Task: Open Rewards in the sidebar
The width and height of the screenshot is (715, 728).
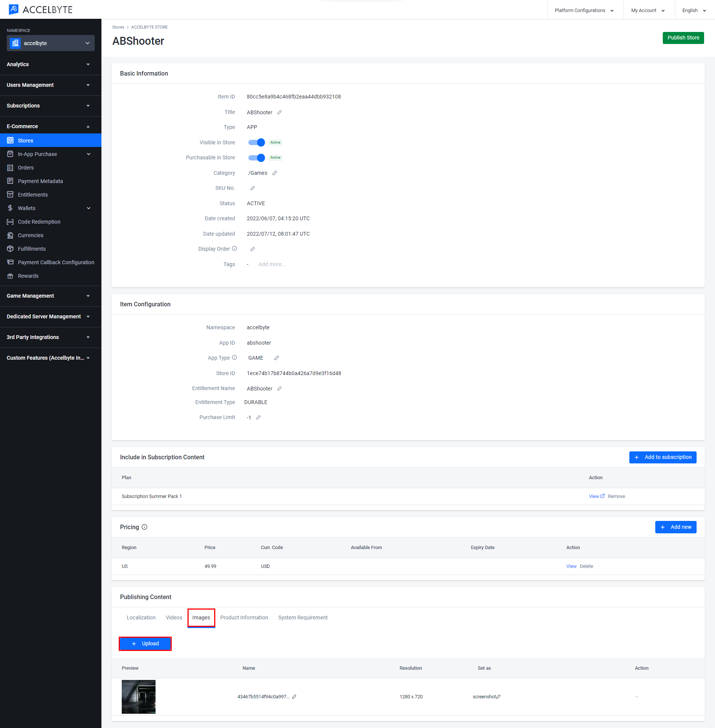Action: [51, 275]
